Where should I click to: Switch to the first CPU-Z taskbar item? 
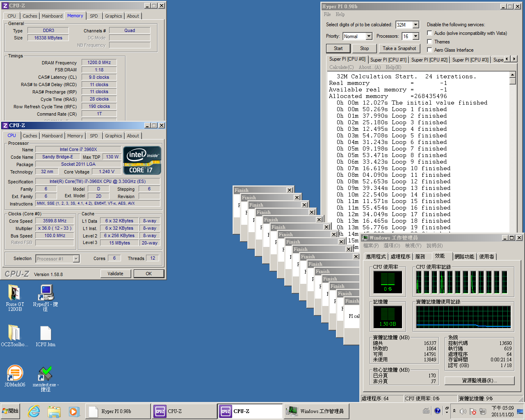click(x=184, y=411)
